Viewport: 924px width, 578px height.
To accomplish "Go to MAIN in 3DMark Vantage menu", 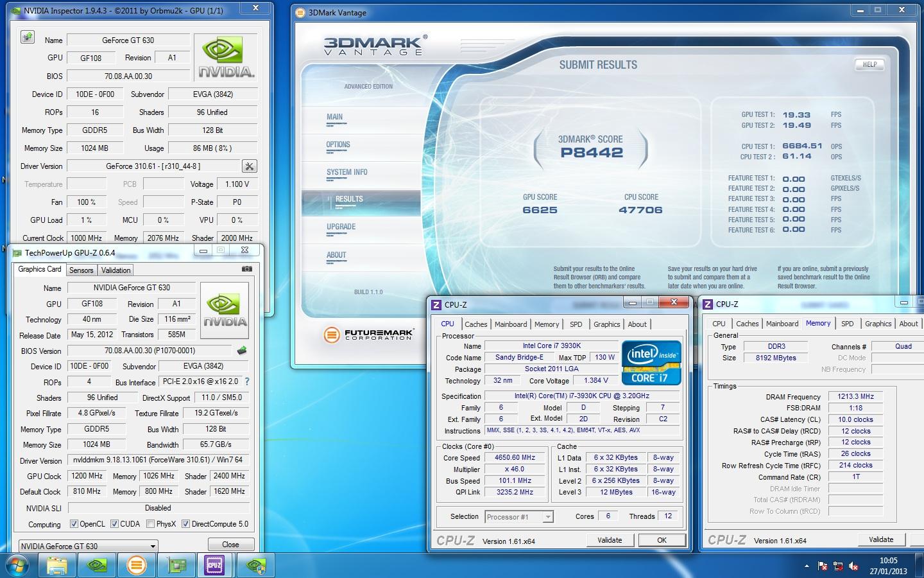I will 335,117.
